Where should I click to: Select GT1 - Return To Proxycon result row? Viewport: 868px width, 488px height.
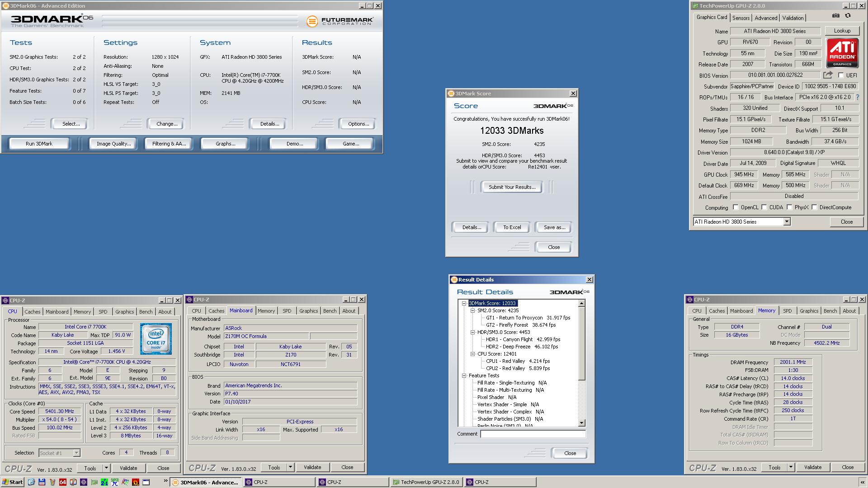point(528,318)
